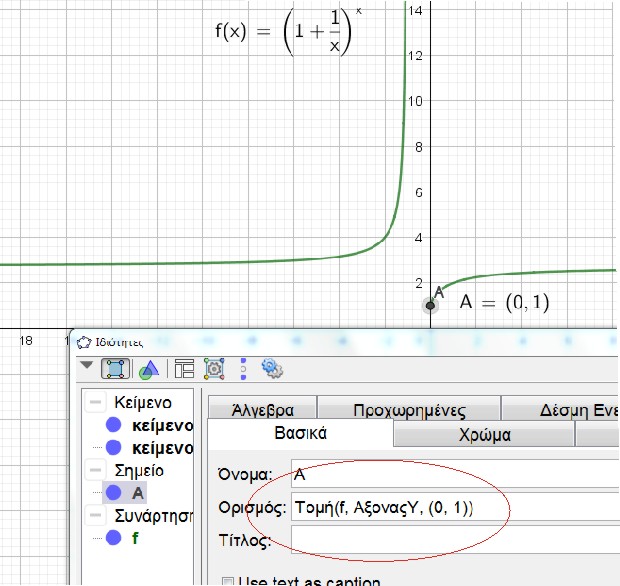
Task: Select the second κείμενο item in tree
Action: coord(163,448)
